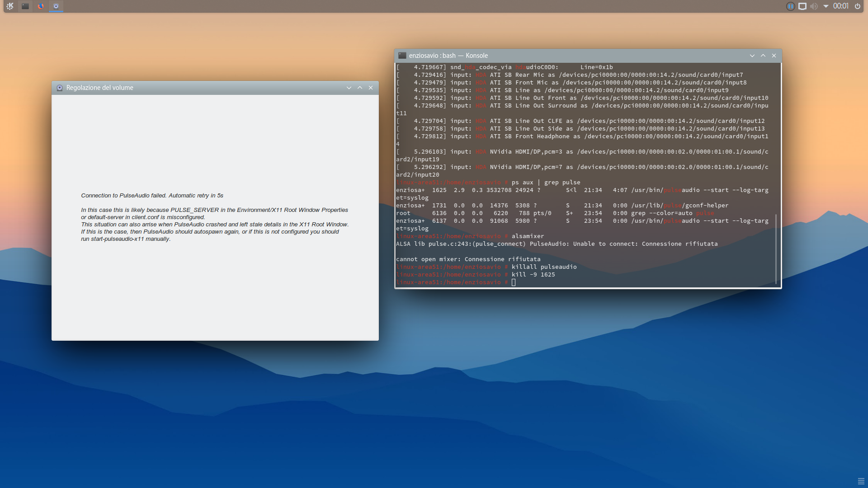Minimize the Konsole window
Screen dimensions: 868x488
tap(752, 56)
